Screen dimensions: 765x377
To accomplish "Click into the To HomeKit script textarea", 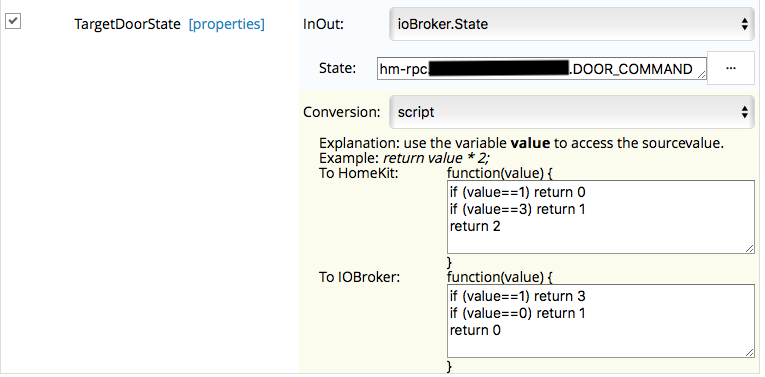I will point(601,217).
